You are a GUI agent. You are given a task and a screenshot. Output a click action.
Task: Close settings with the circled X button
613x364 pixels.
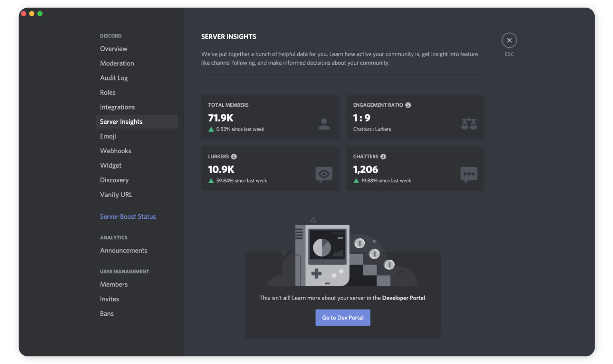[509, 40]
